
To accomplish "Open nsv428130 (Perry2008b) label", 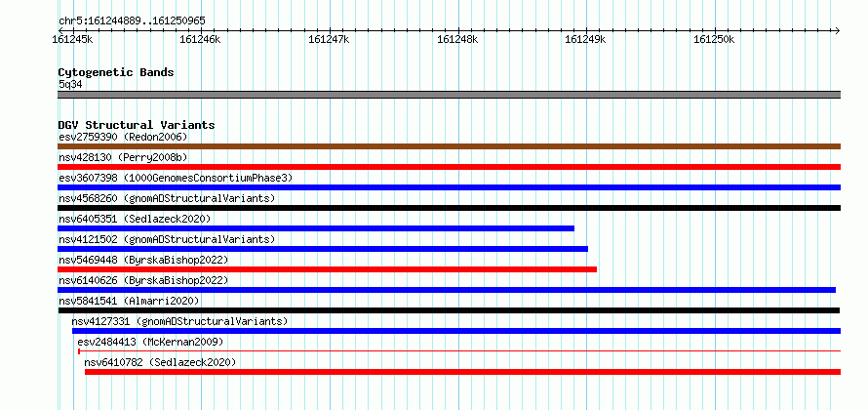I will [123, 157].
